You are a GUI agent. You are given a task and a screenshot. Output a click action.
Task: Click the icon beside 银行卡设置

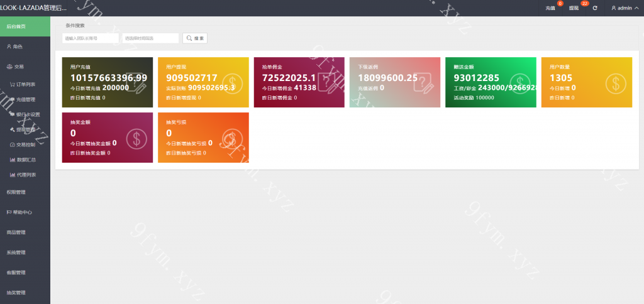click(x=13, y=114)
